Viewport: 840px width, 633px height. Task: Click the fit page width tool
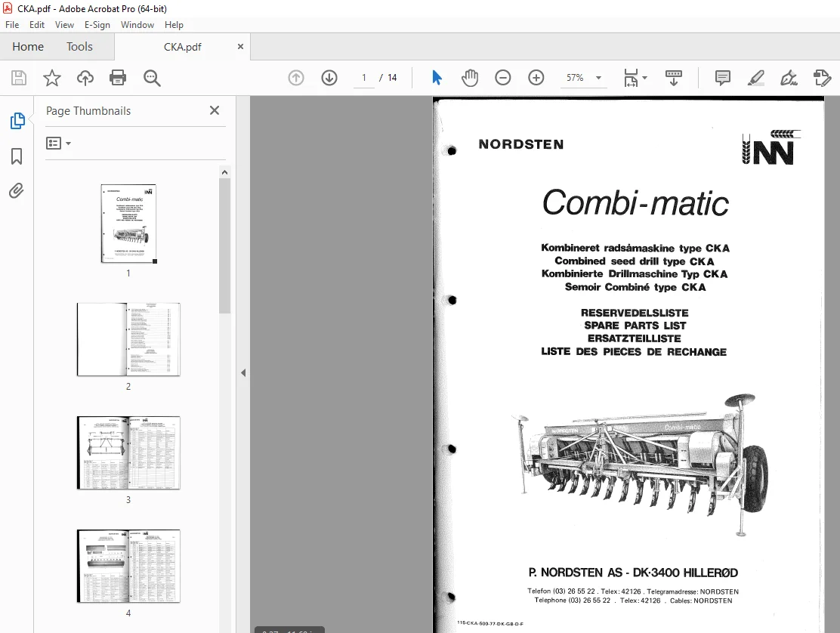point(631,78)
